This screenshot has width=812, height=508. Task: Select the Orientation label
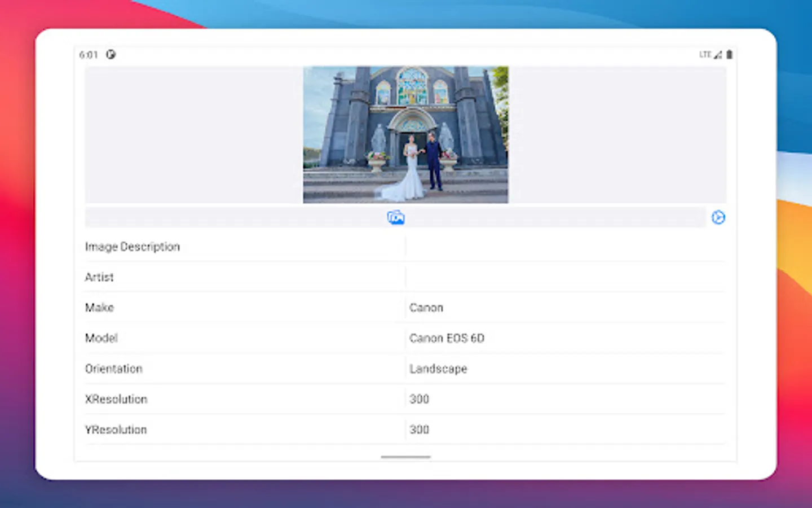coord(113,369)
